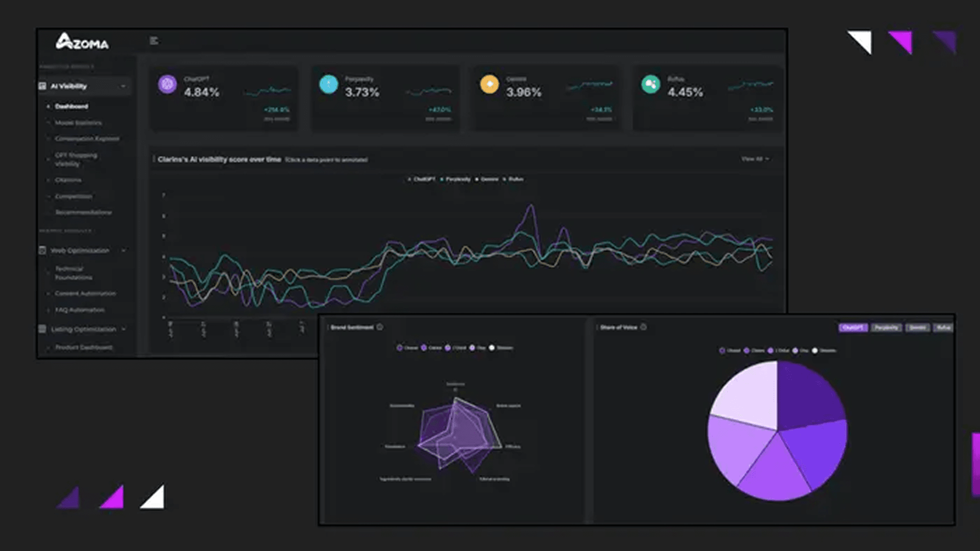Open the View All dropdown
Viewport: 980px width, 551px height.
(x=755, y=159)
